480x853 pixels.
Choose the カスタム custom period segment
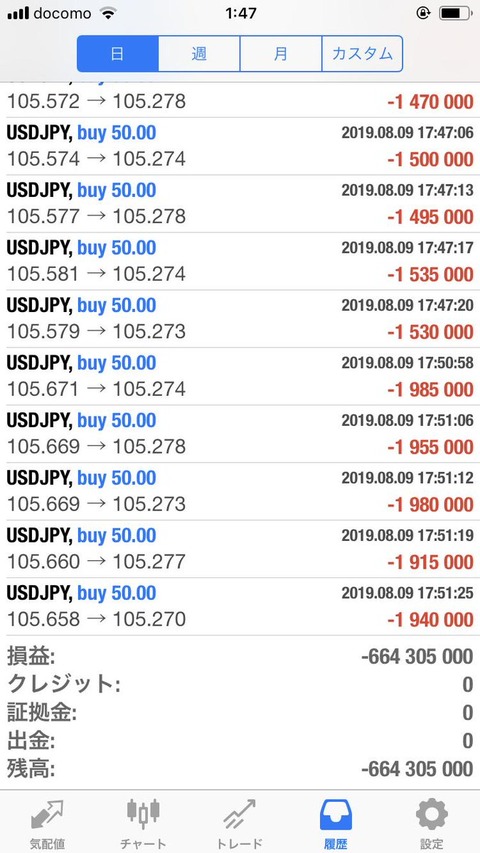pos(362,54)
